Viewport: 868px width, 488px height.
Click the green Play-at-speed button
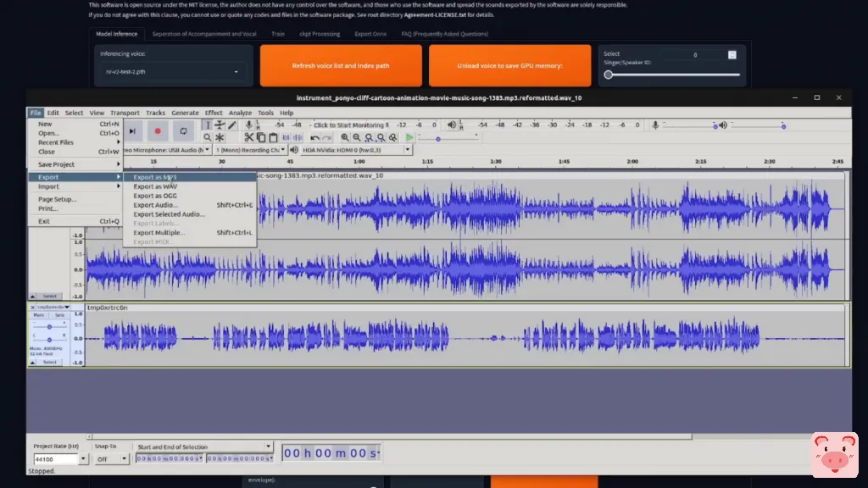[409, 137]
